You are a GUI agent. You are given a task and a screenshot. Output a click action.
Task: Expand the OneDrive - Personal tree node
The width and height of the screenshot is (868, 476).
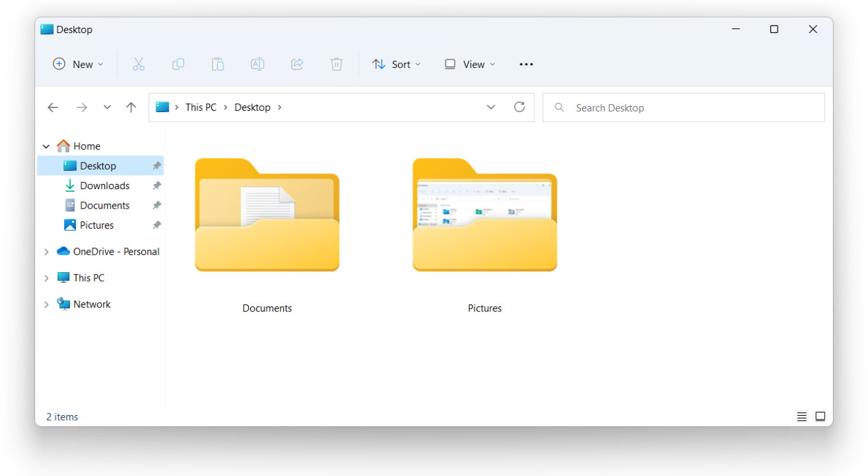tap(46, 252)
